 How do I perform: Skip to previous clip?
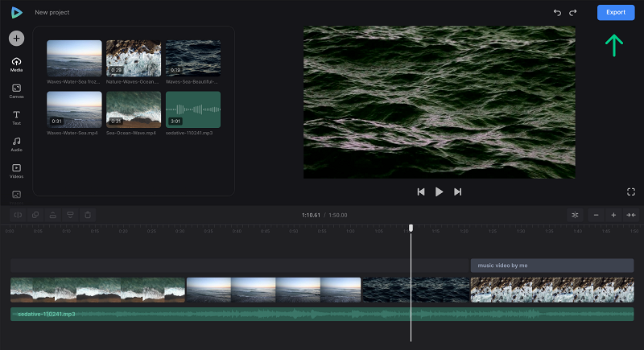(x=421, y=191)
